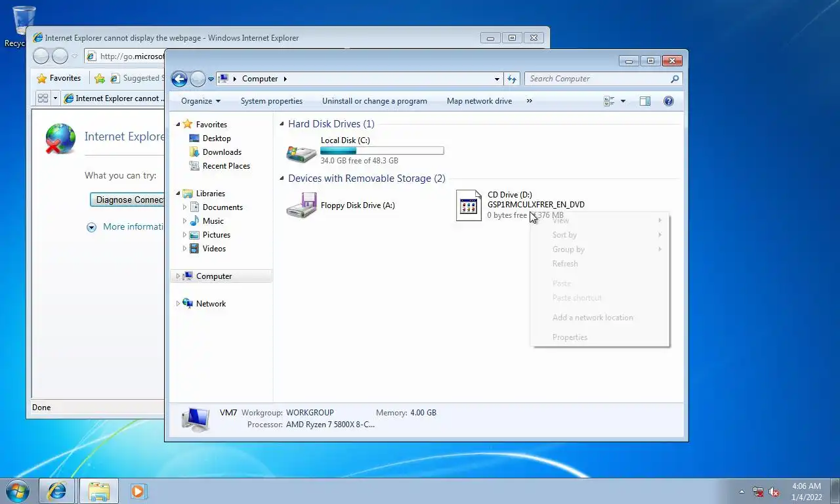The width and height of the screenshot is (840, 504).
Task: Click the Change your view icon
Action: (x=609, y=101)
